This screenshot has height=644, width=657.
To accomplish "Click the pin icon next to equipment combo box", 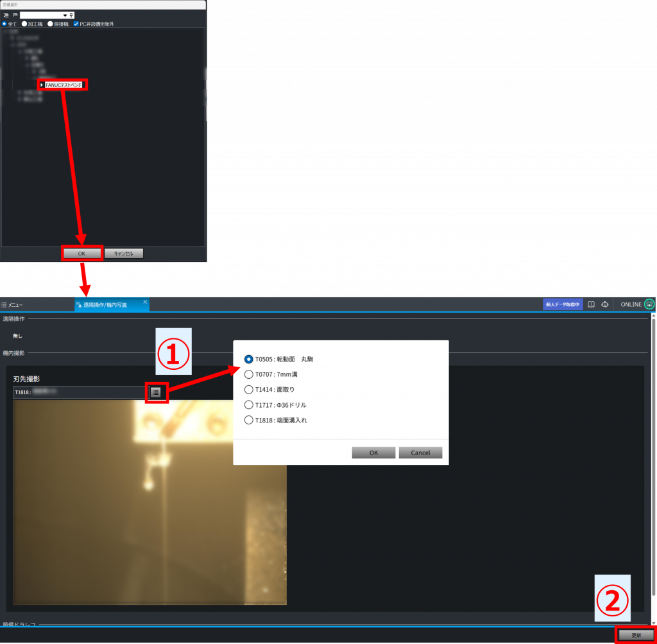I will [71, 15].
